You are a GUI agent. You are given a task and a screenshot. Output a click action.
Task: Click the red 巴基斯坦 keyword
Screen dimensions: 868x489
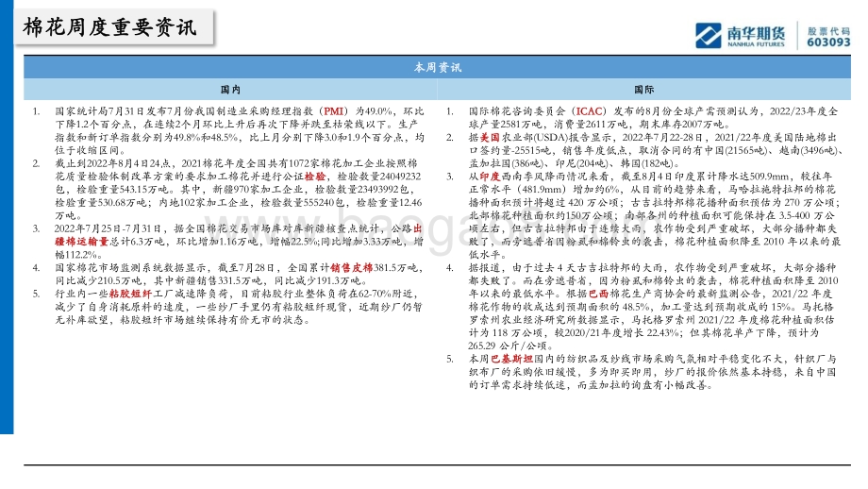(511, 359)
